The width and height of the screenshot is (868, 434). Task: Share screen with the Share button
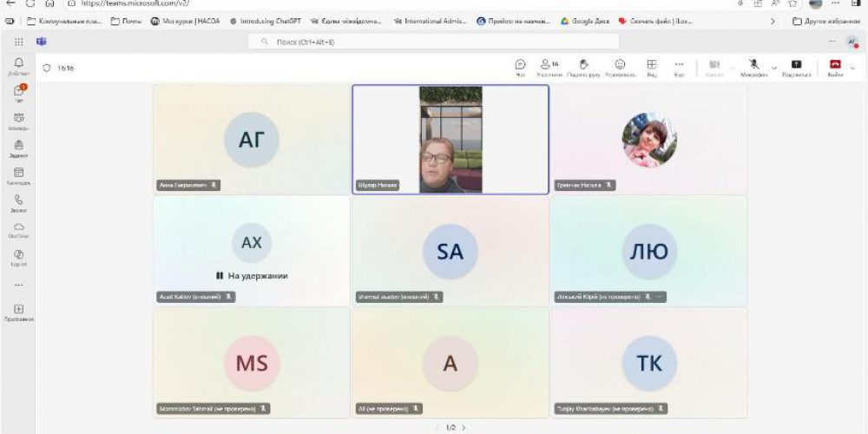pyautogui.click(x=797, y=68)
